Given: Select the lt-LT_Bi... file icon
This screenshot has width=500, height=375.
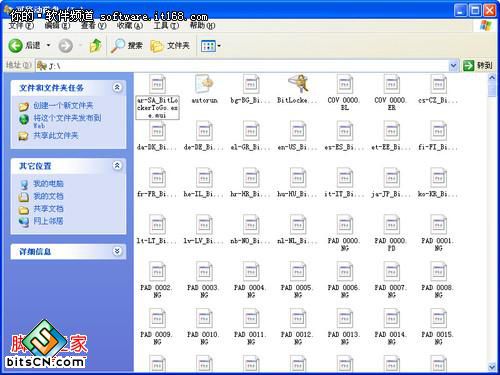Looking at the screenshot, I should coord(157,225).
